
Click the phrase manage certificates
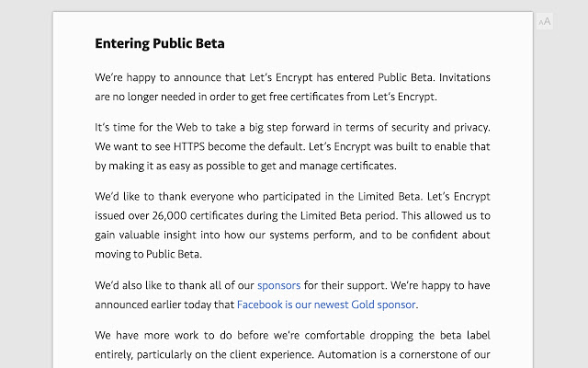[347, 166]
